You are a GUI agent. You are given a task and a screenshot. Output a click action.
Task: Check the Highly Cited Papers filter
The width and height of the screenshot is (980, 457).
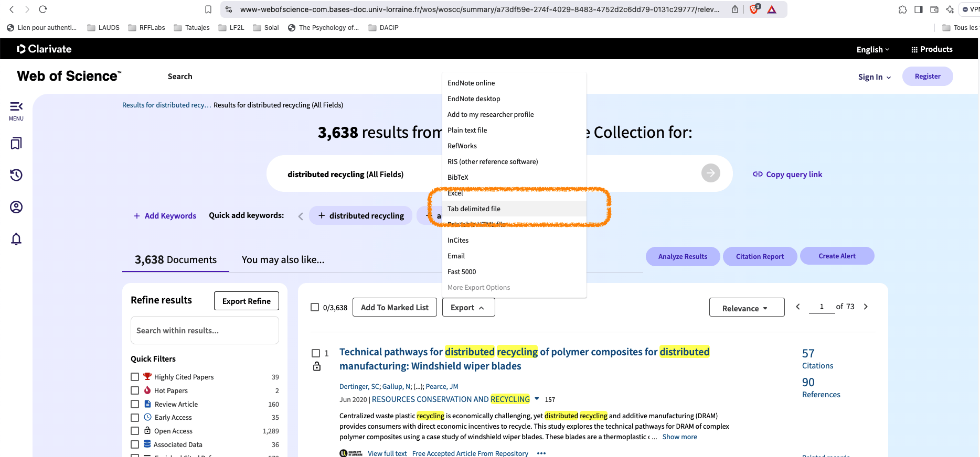coord(135,377)
